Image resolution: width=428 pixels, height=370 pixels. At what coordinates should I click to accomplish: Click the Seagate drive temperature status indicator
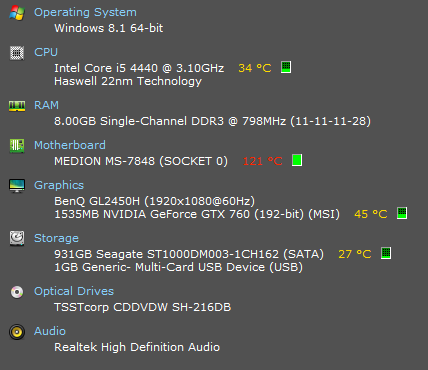click(386, 253)
